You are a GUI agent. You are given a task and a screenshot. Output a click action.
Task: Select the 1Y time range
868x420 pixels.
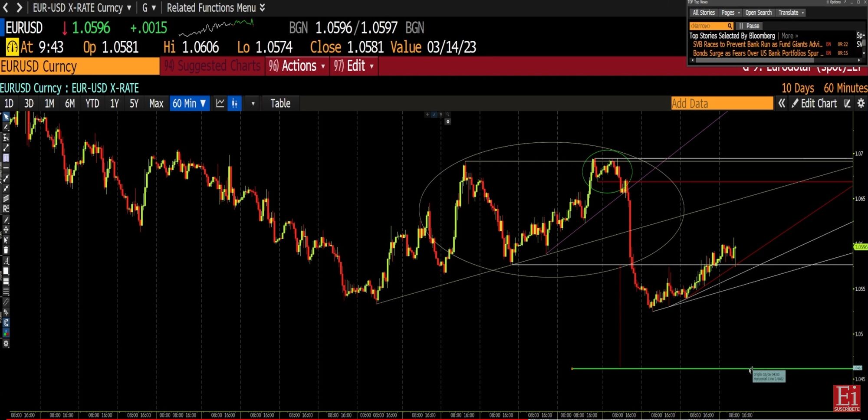(x=115, y=103)
